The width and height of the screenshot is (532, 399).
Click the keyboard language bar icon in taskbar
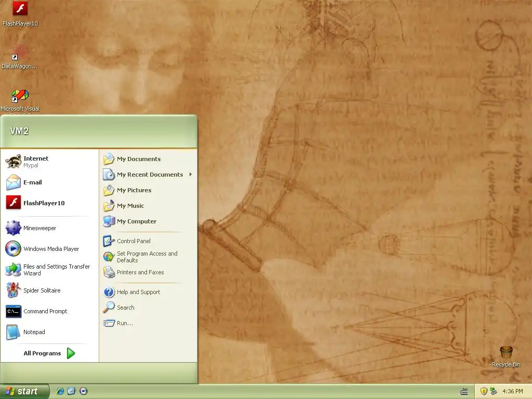[464, 392]
